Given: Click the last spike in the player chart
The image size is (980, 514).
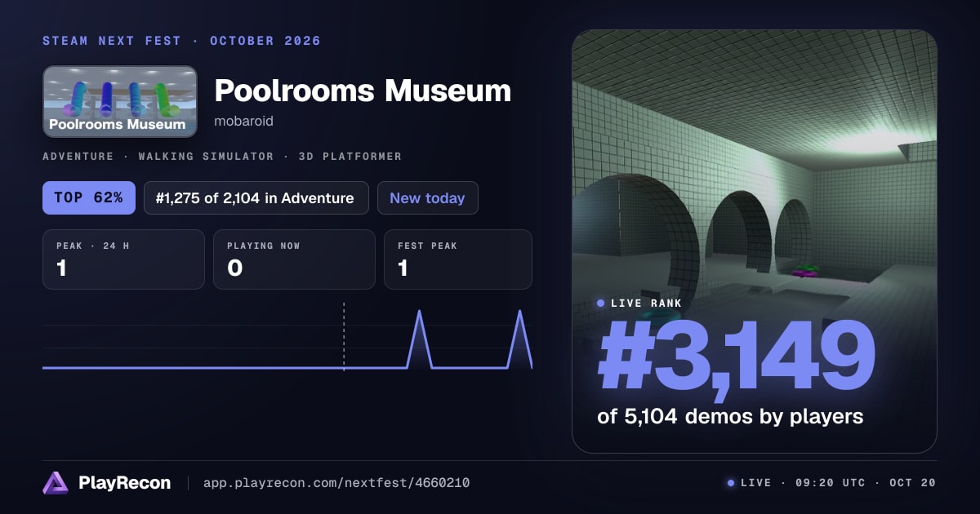Looking at the screenshot, I should click(519, 339).
